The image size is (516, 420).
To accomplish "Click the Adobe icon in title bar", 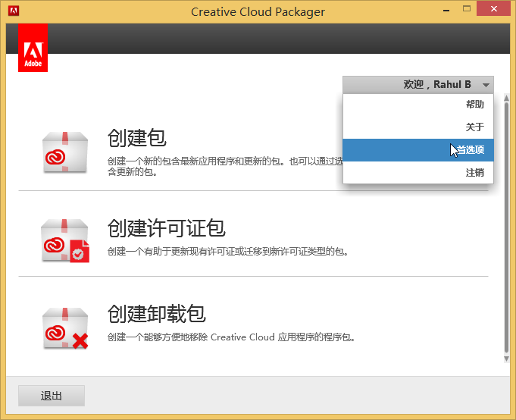I will 11,11.
